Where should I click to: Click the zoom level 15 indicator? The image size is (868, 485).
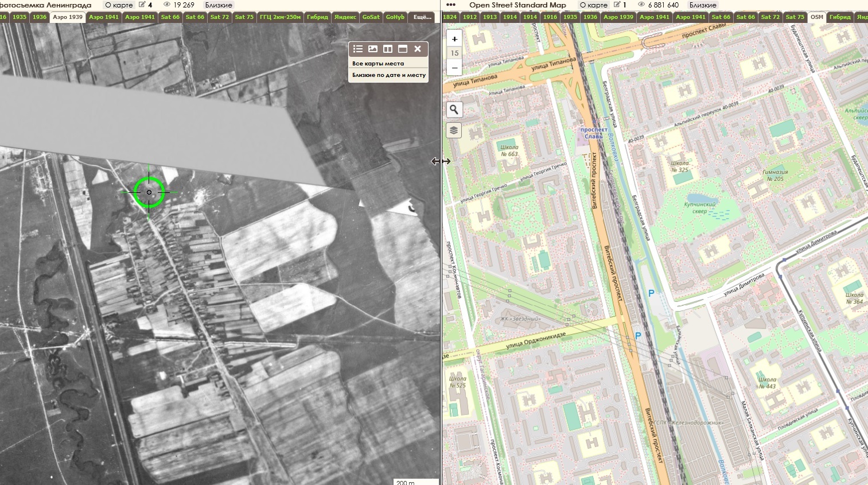coord(454,53)
